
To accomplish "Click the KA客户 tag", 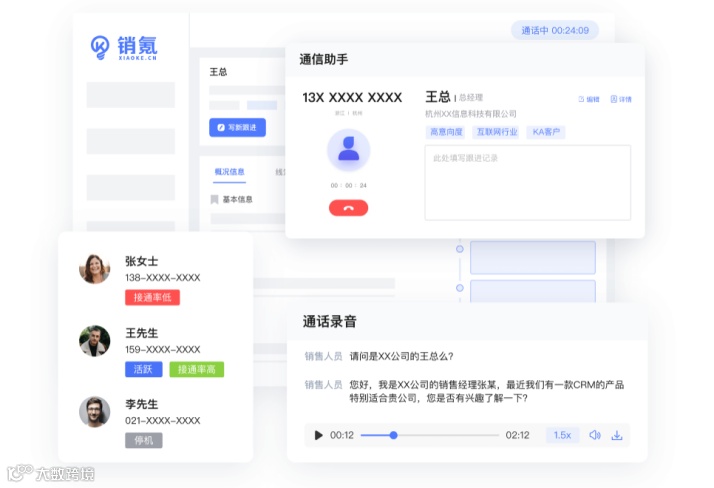I will (x=546, y=132).
